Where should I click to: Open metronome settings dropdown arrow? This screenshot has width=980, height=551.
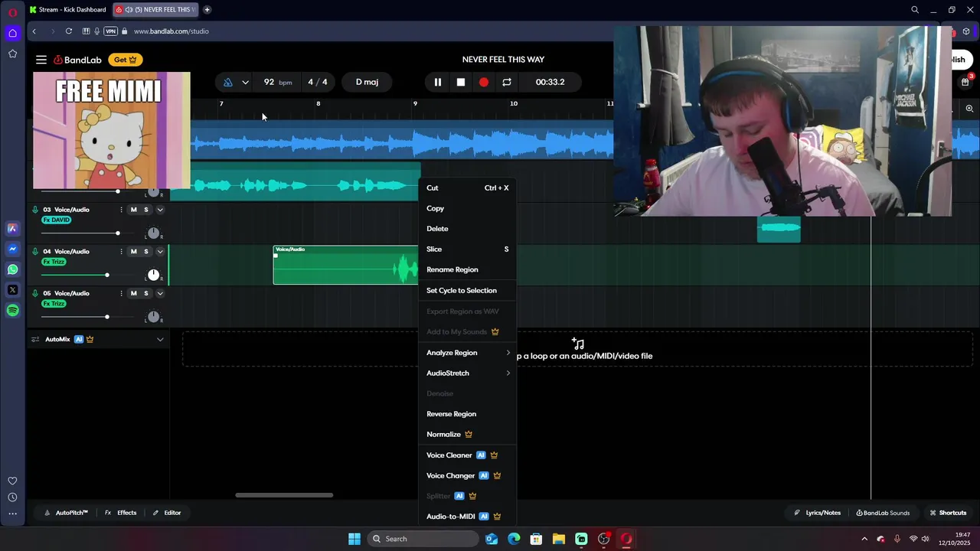[245, 82]
